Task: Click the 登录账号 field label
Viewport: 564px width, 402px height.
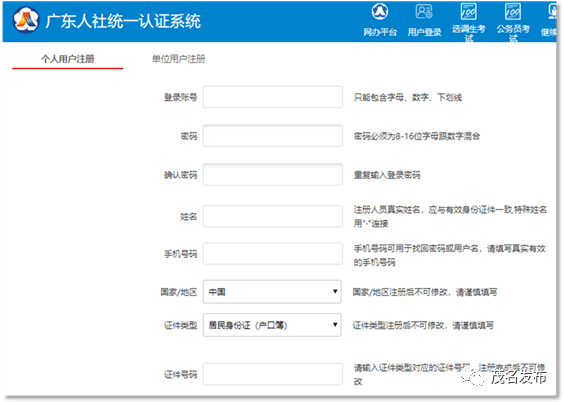Action: click(181, 97)
